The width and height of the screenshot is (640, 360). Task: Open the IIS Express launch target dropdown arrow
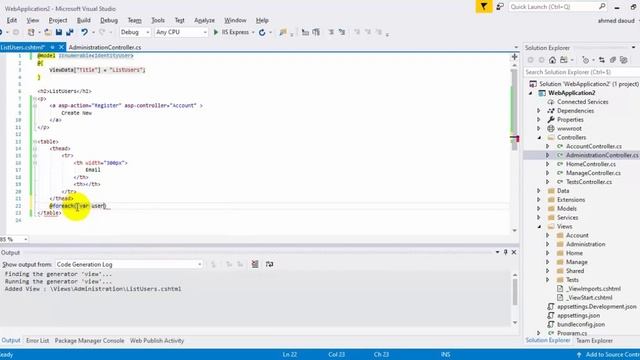point(253,32)
